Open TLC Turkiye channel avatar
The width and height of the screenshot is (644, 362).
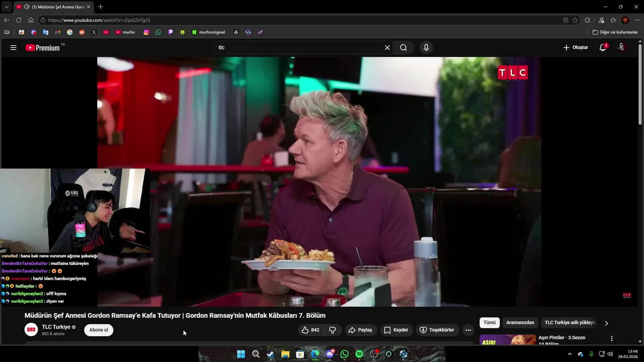click(31, 330)
